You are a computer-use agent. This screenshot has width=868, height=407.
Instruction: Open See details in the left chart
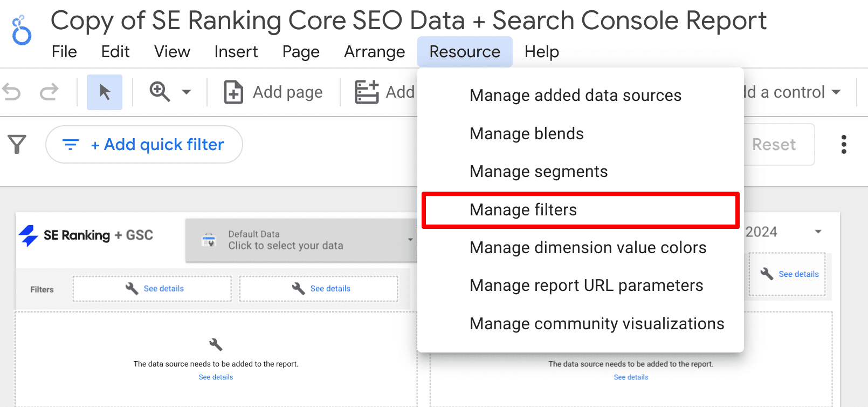click(216, 377)
